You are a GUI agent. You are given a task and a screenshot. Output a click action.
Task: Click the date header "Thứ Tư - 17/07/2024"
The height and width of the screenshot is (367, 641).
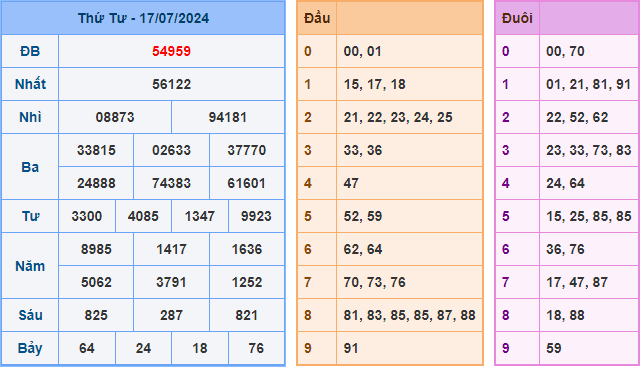[143, 18]
